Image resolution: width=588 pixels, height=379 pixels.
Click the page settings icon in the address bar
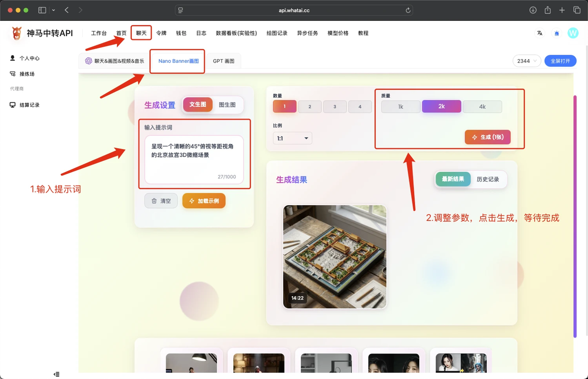tap(181, 10)
